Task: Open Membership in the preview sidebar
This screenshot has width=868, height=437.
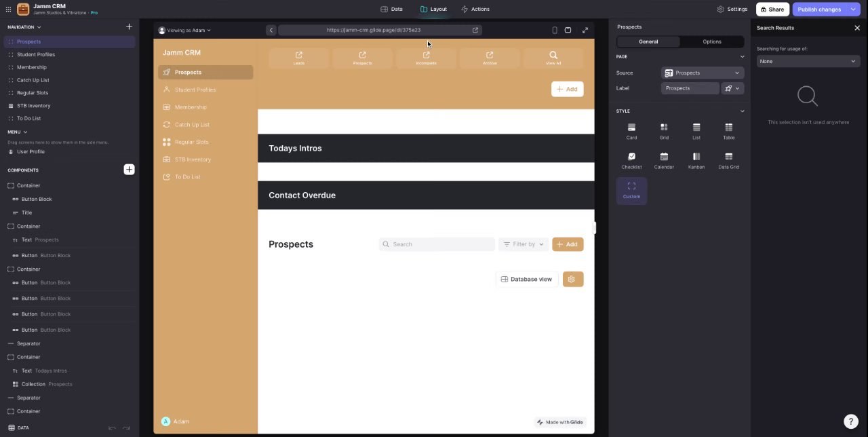Action: click(x=205, y=107)
